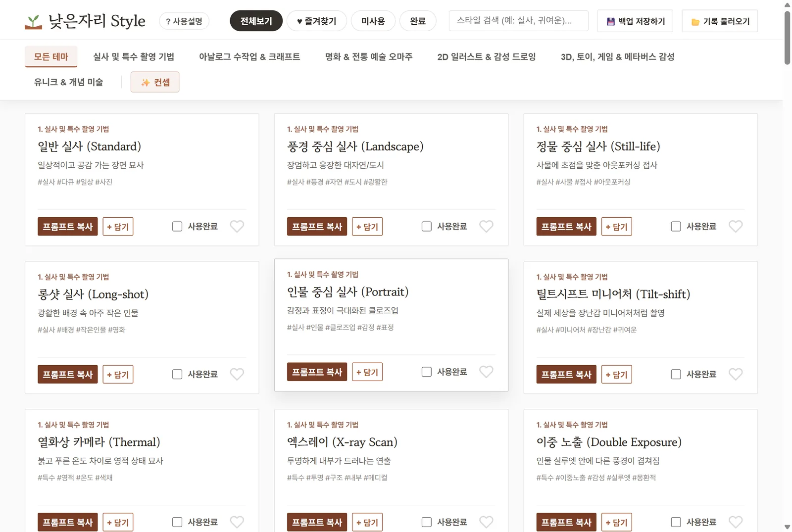Switch to 실사 및 특수 촬영 기법 tab
Image resolution: width=792 pixels, height=532 pixels.
(134, 57)
